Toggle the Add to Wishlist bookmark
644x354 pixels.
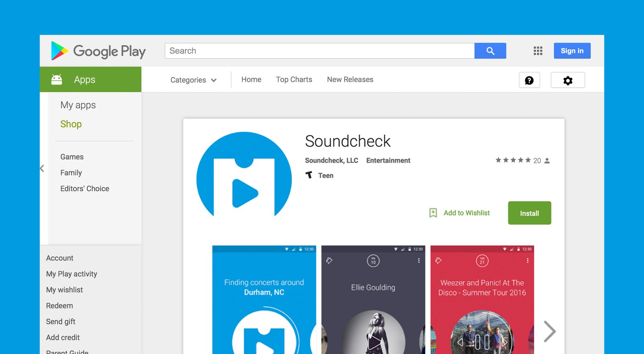click(x=433, y=213)
